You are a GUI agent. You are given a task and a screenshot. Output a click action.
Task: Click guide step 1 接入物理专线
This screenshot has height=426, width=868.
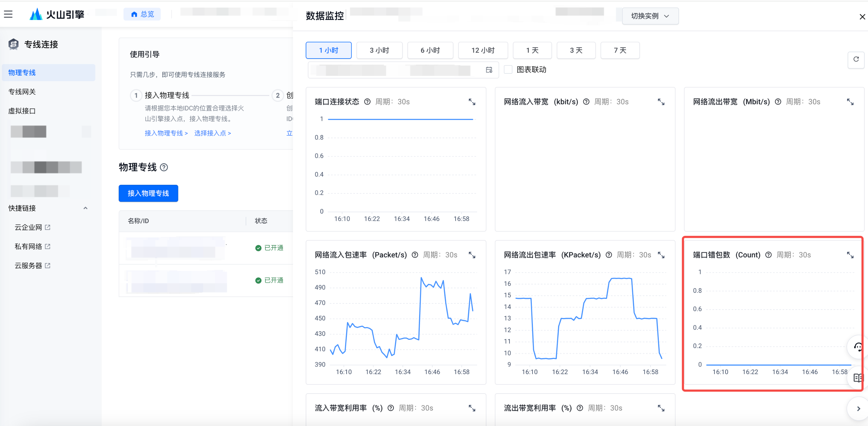[x=160, y=95]
